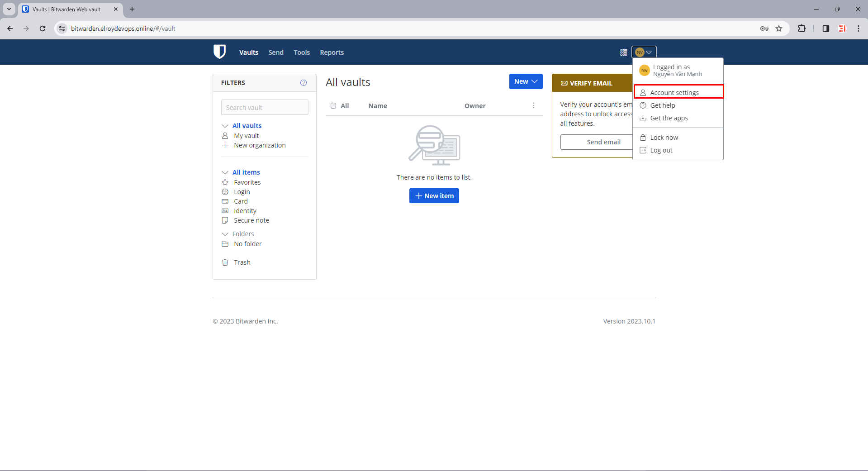
Task: Open saved password key icon
Action: 764,29
